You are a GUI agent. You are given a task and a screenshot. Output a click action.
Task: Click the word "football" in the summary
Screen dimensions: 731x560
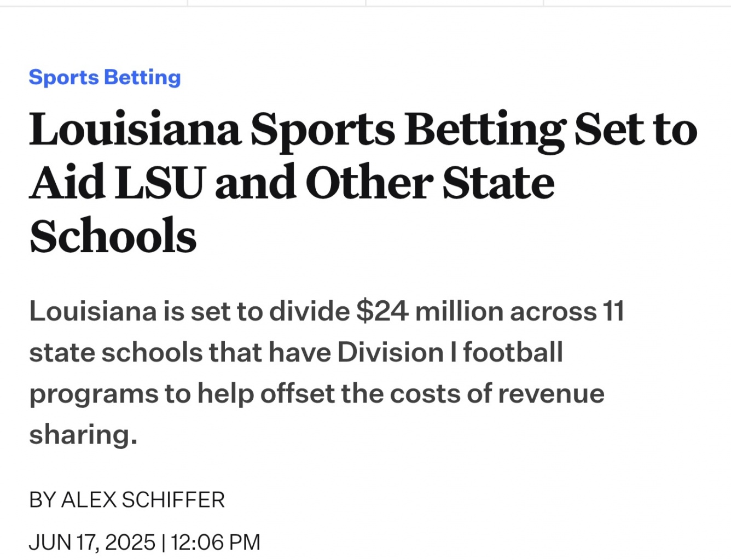513,352
